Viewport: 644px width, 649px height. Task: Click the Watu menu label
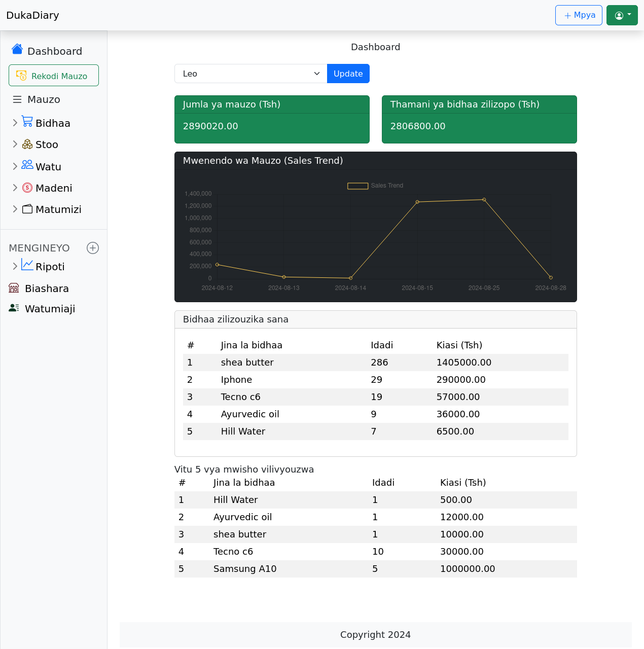pyautogui.click(x=48, y=167)
